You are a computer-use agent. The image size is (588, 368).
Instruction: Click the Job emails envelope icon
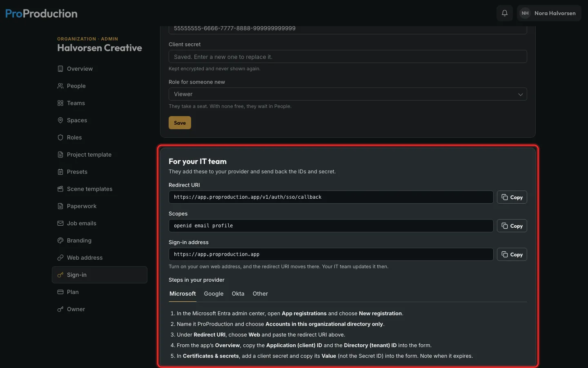coord(60,223)
